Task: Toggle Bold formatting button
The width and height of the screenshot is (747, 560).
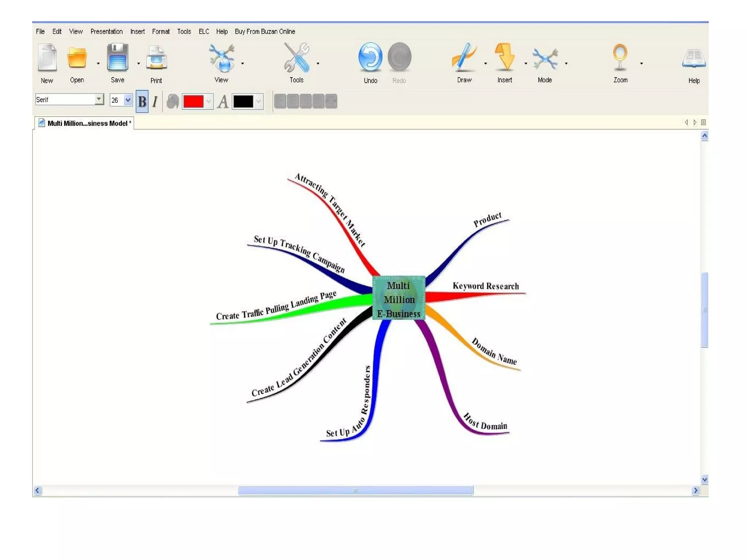Action: tap(142, 101)
